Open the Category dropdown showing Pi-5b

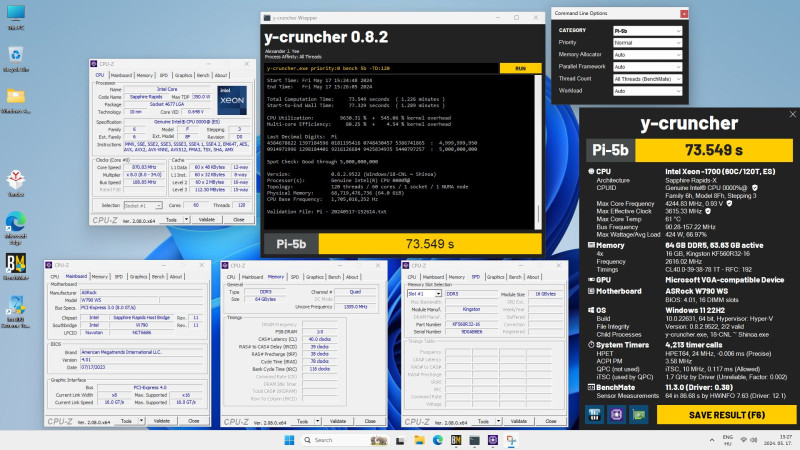pos(647,31)
